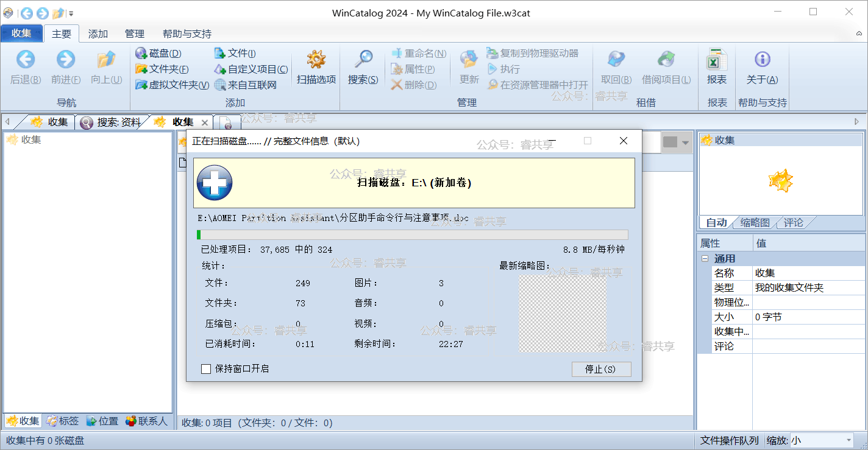Switch to 联系人 tab in left pane

(x=146, y=421)
